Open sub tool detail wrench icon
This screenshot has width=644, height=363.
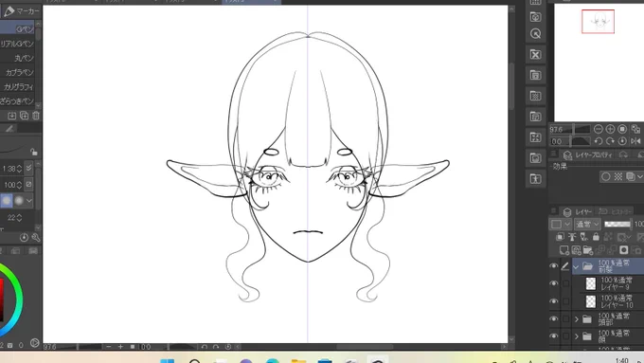pos(35,238)
